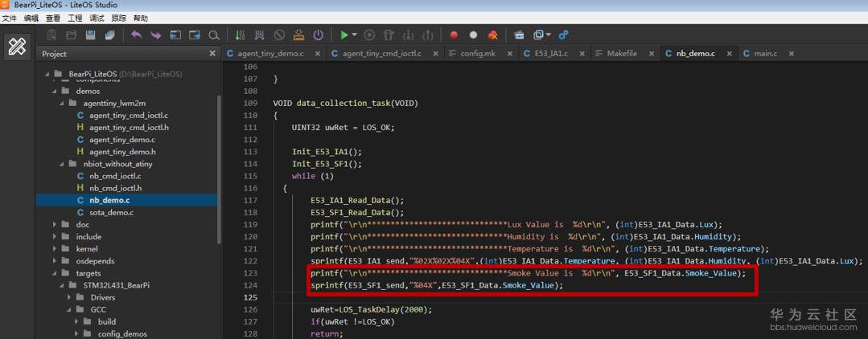868x339 pixels.
Task: Expand the Drivers folder
Action: pyautogui.click(x=69, y=297)
